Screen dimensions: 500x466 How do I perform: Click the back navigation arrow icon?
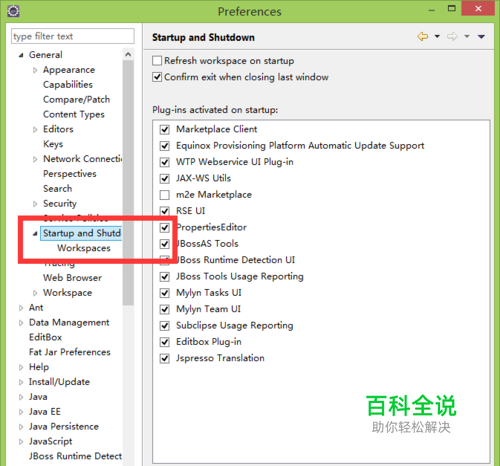click(x=423, y=36)
